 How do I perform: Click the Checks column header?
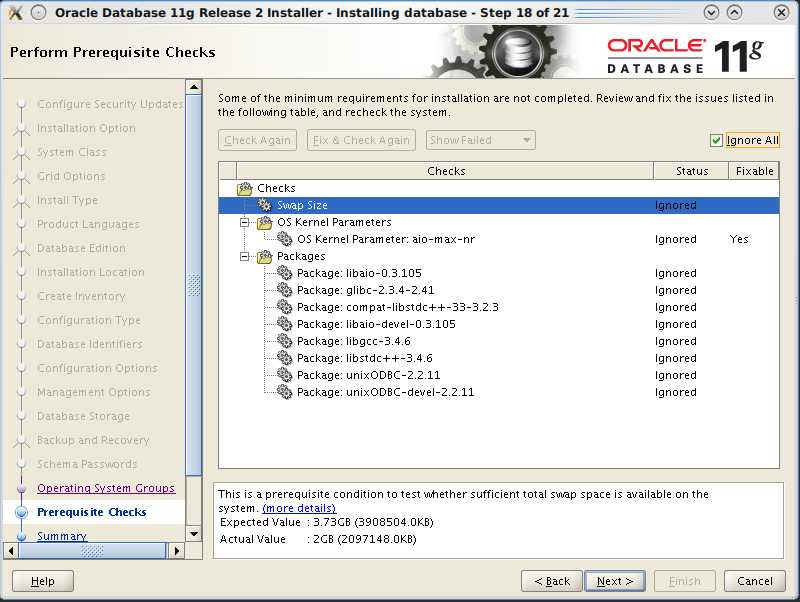point(445,171)
